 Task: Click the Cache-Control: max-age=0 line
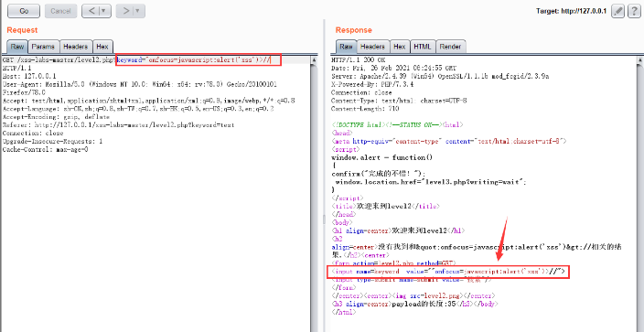pos(45,149)
